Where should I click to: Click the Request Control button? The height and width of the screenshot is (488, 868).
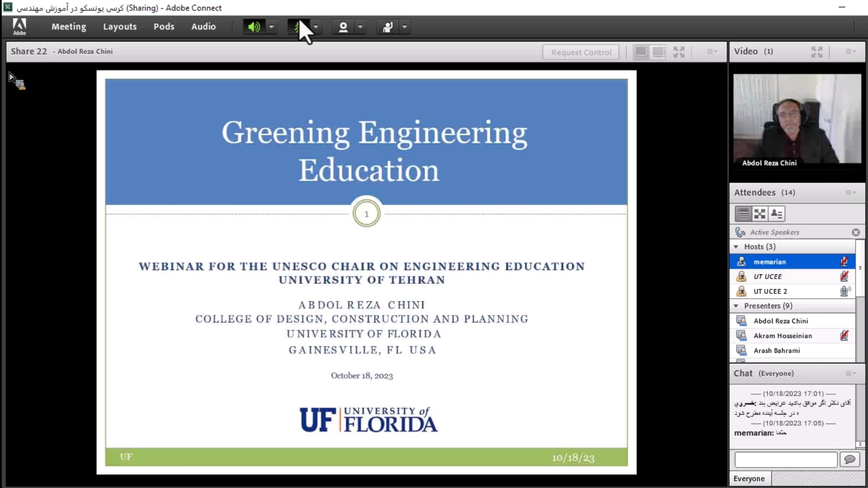pos(581,52)
